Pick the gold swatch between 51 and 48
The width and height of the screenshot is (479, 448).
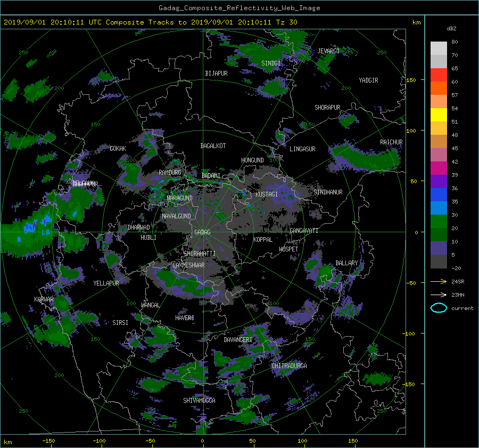pos(439,128)
